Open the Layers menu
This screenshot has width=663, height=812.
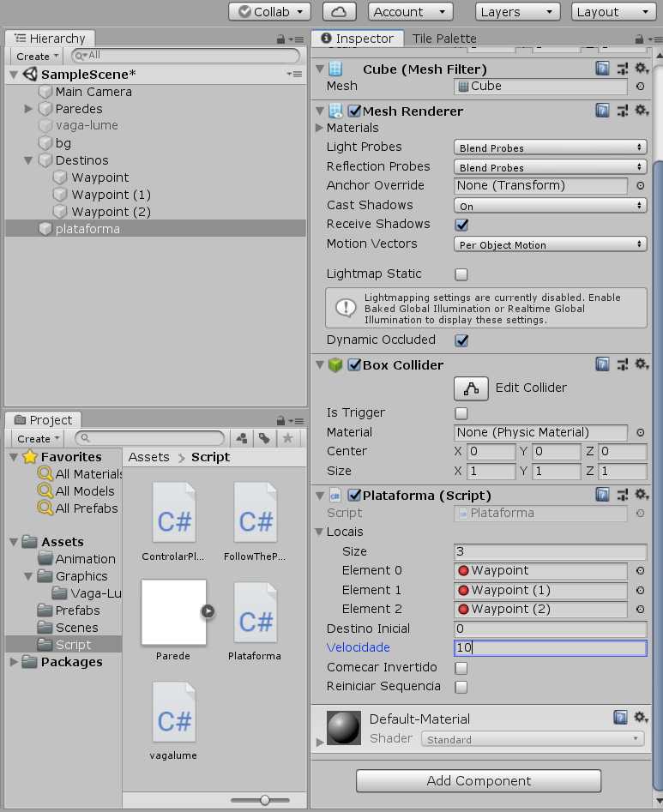click(x=517, y=11)
